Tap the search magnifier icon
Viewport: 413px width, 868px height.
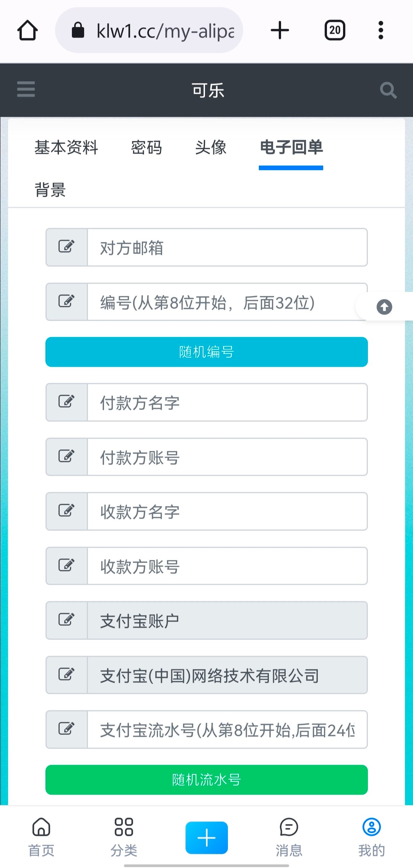click(388, 90)
